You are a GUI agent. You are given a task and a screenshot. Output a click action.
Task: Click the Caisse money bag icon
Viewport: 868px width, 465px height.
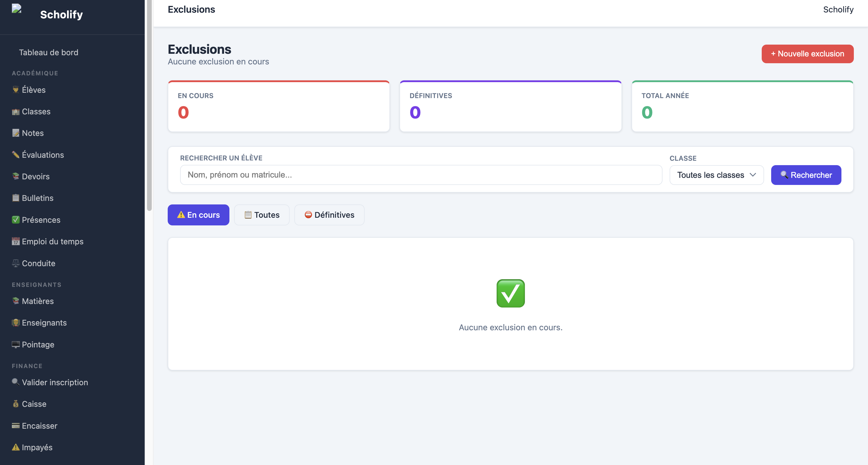coord(15,404)
